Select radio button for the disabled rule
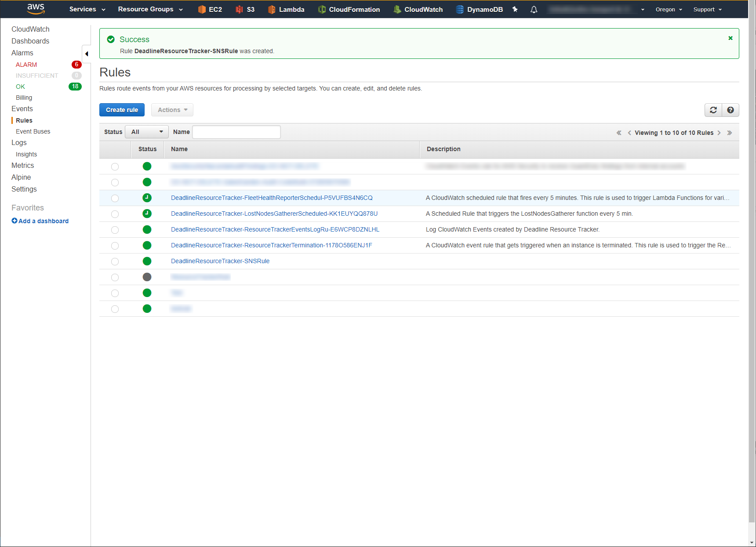Image resolution: width=756 pixels, height=547 pixels. click(115, 277)
